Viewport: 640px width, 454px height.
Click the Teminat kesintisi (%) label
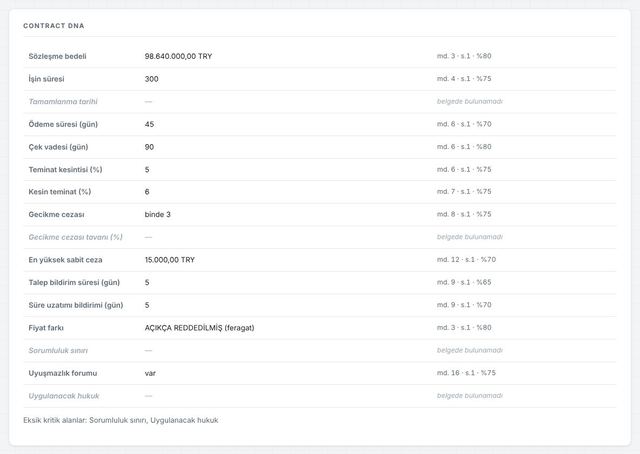click(65, 169)
